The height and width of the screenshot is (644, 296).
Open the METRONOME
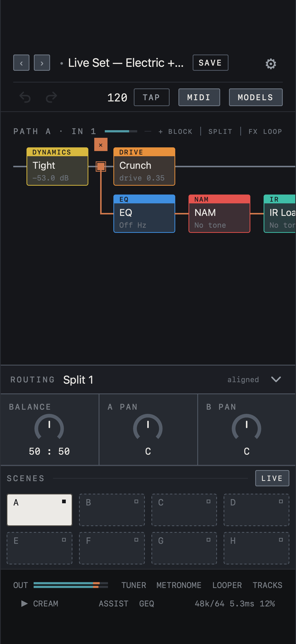pyautogui.click(x=179, y=585)
